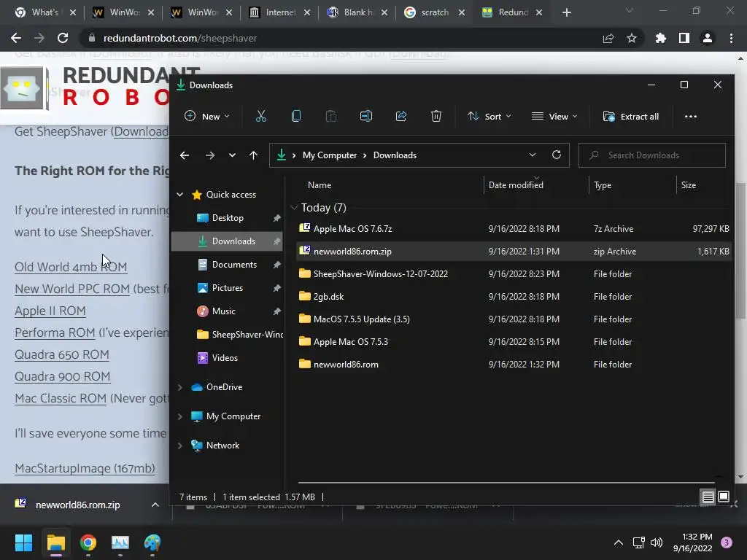Open Quadra 650 ROM link
The image size is (747, 560).
click(62, 355)
